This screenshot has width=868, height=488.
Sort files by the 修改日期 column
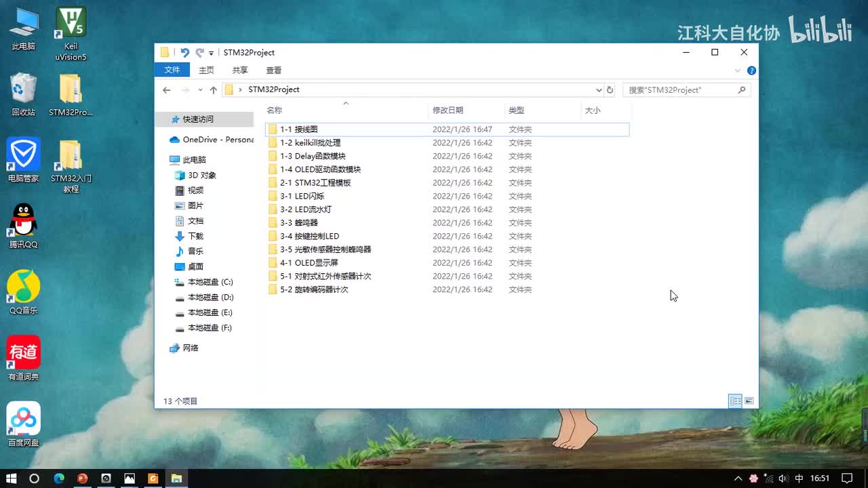point(448,110)
